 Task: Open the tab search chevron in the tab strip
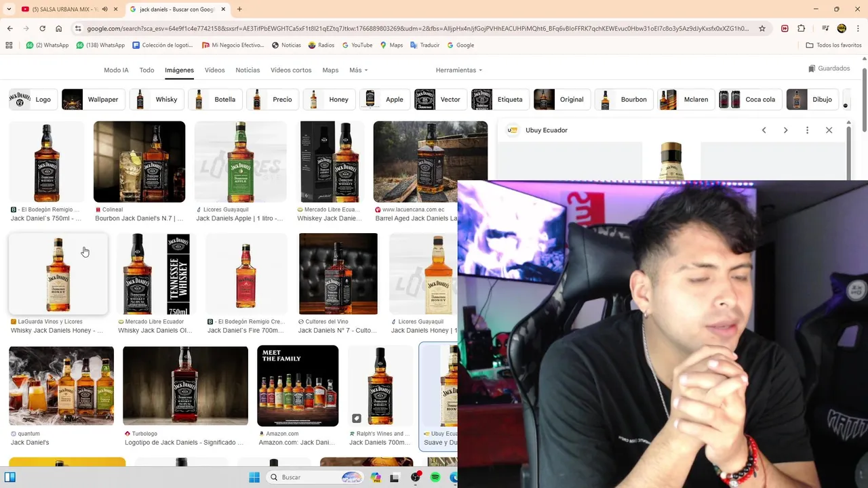[9, 9]
